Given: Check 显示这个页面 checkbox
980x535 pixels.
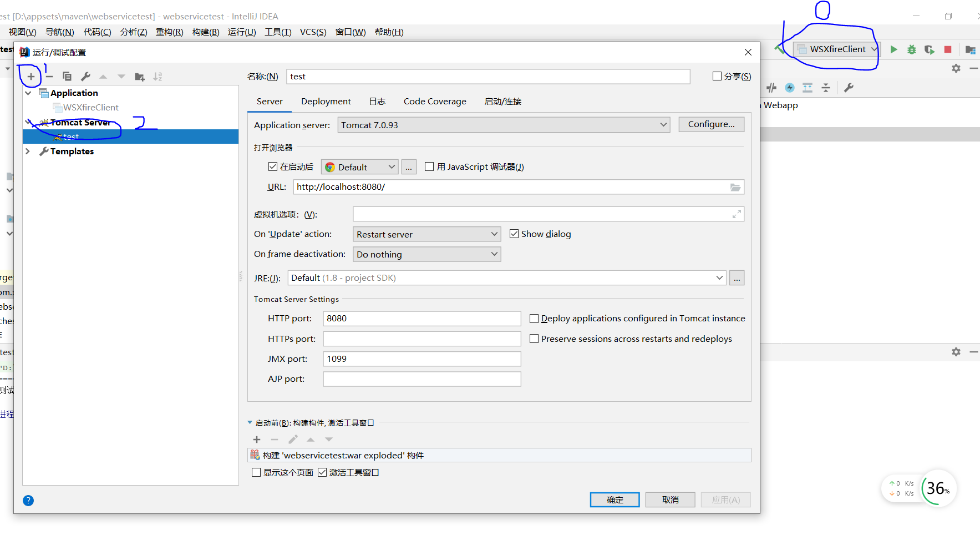Looking at the screenshot, I should click(256, 472).
